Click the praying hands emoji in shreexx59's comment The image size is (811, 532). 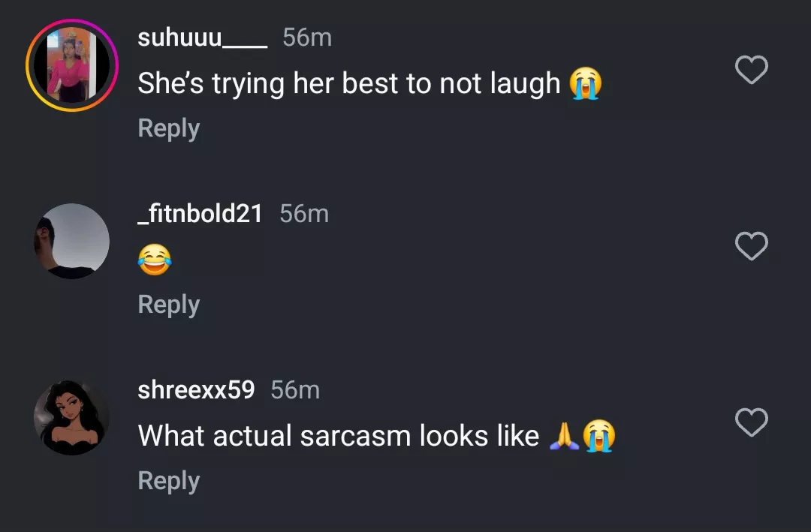pos(564,435)
